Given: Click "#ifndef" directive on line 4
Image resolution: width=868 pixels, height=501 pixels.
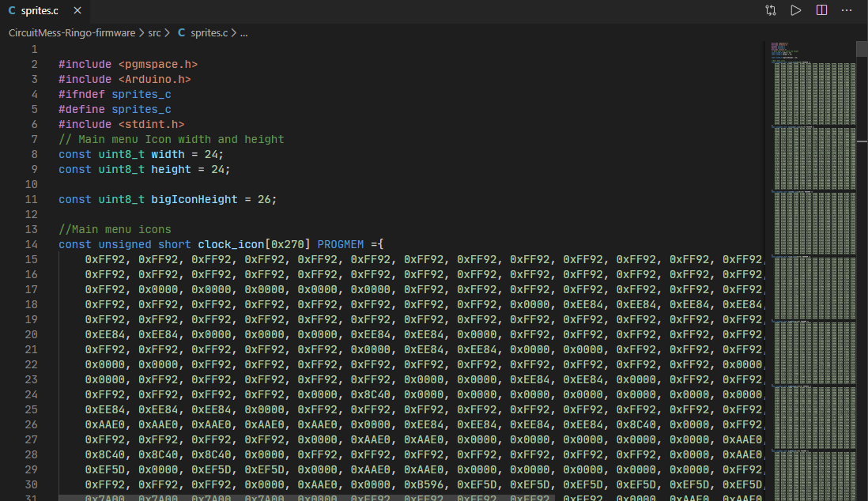Looking at the screenshot, I should point(81,95).
